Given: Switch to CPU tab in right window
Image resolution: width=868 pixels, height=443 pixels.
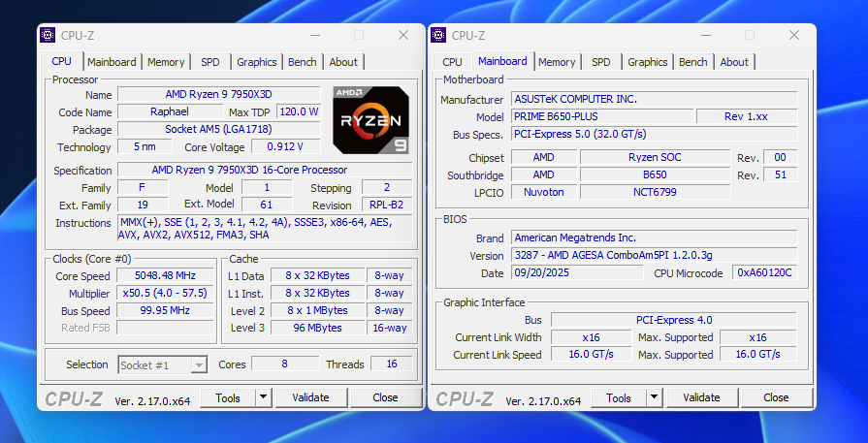Looking at the screenshot, I should click(452, 62).
